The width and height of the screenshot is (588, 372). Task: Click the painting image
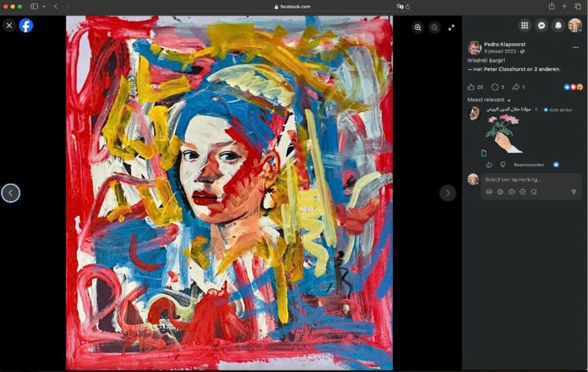tap(230, 193)
